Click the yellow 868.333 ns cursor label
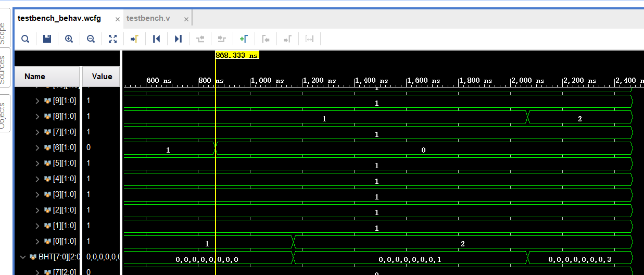Image resolution: width=644 pixels, height=275 pixels. click(x=237, y=55)
